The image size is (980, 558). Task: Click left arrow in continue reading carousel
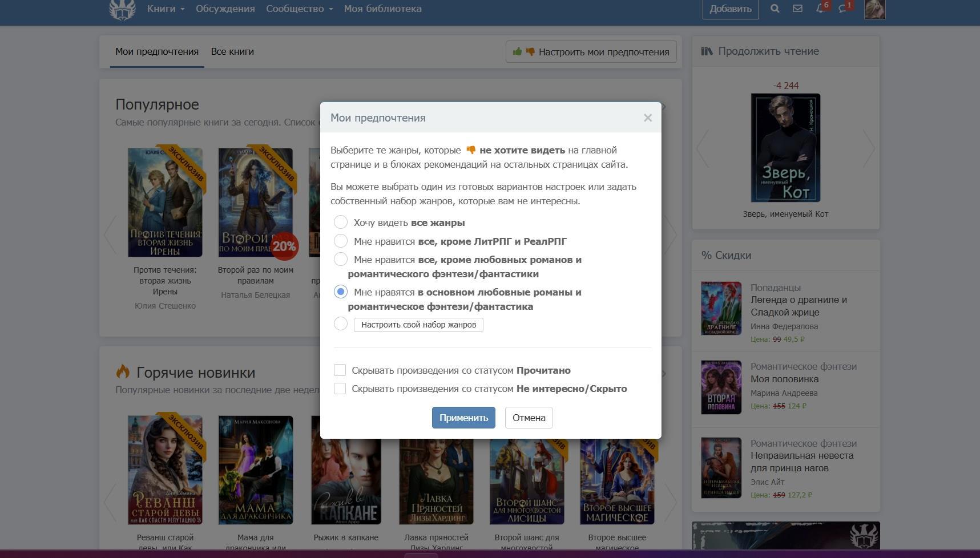703,148
